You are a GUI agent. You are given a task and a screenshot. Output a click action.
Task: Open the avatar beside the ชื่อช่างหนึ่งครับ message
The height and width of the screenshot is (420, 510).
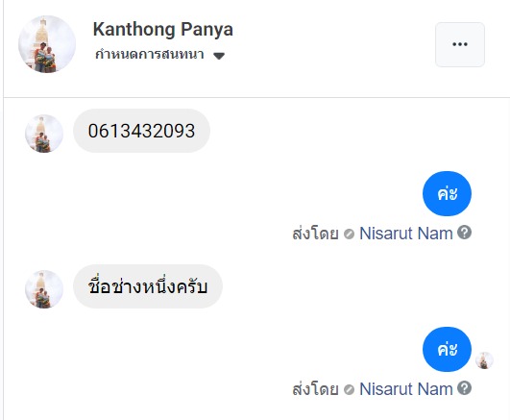pos(44,289)
